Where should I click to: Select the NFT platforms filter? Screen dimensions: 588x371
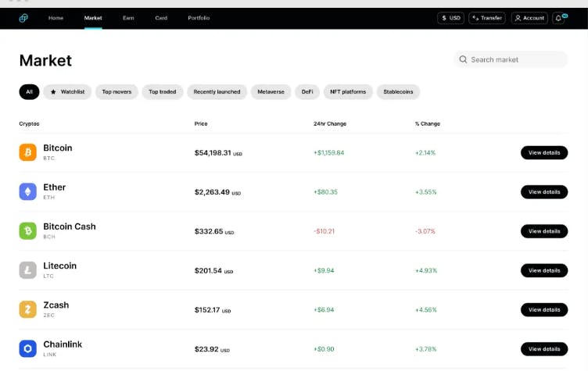coord(348,92)
